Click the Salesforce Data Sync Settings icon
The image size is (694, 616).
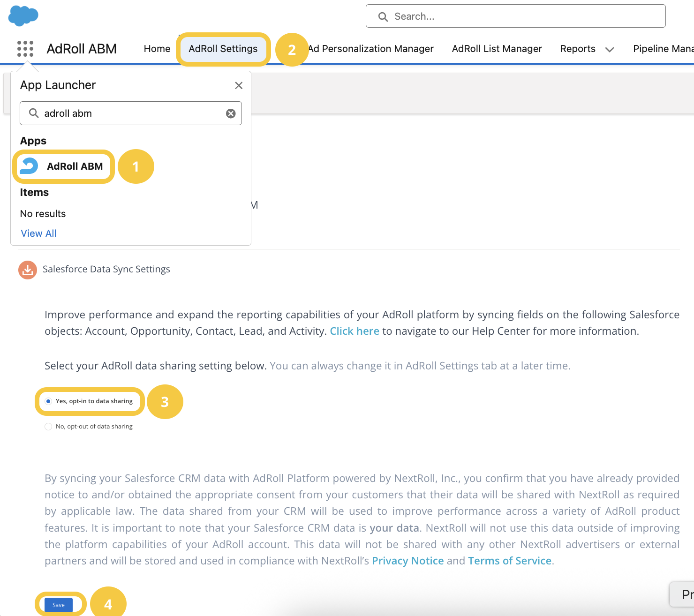coord(28,270)
